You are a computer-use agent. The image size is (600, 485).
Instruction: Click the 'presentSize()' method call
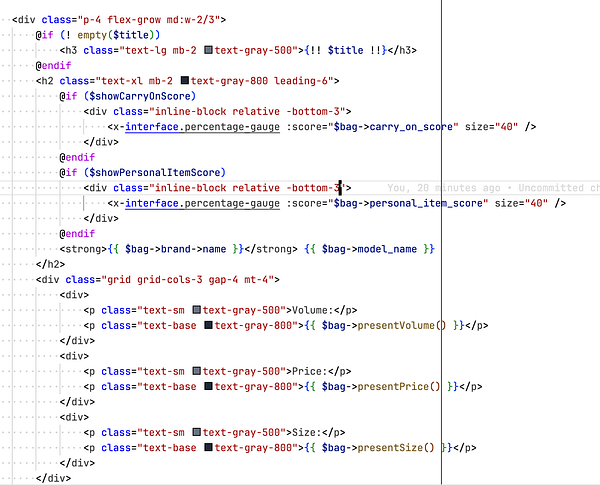(x=396, y=448)
